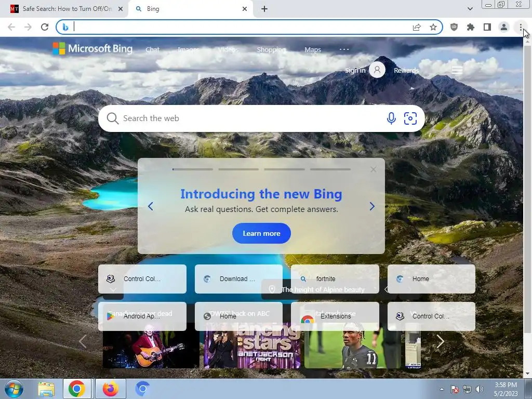Click the Microsoft Bing logo
Screen dimensions: 532x399
pos(92,48)
